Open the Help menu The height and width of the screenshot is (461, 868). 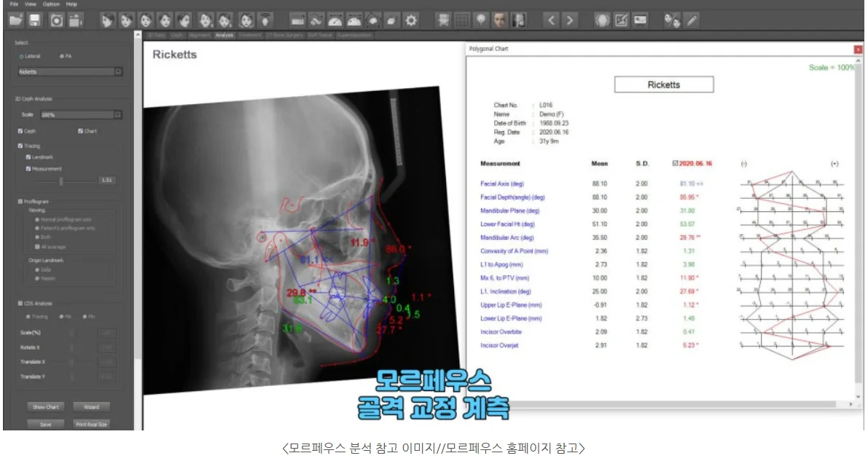click(72, 4)
